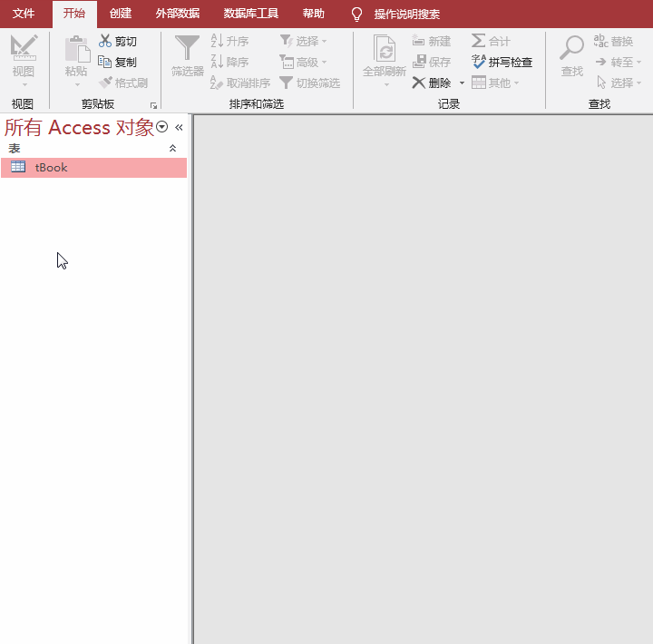Click the 所有 Access 对象 header
Screen dimensions: 653x644
point(79,127)
